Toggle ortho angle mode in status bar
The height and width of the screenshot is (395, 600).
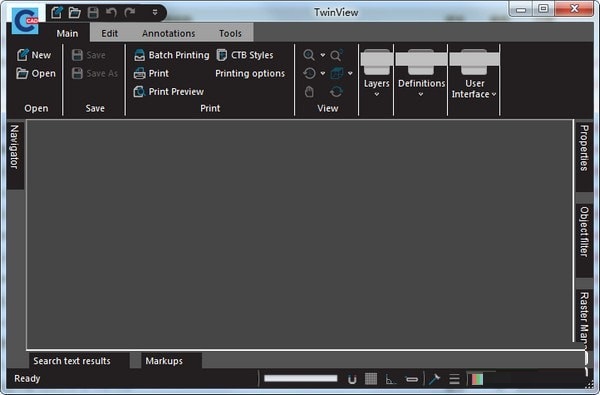coord(390,379)
